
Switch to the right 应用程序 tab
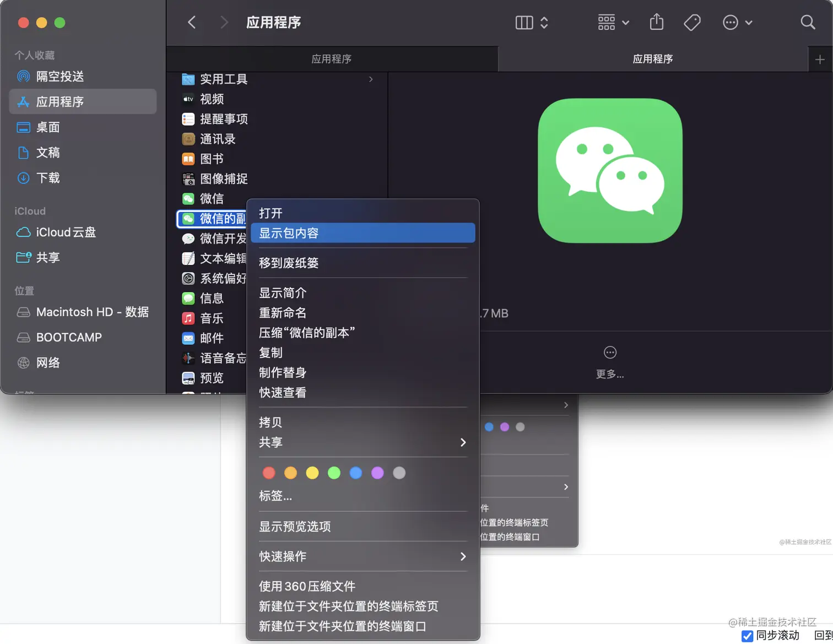(653, 59)
